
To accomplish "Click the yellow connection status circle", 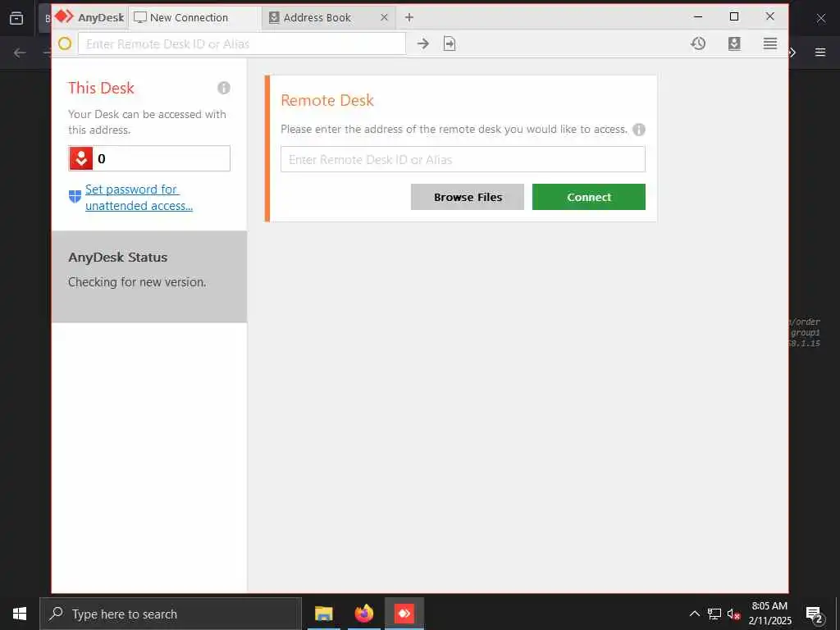I will [x=65, y=43].
